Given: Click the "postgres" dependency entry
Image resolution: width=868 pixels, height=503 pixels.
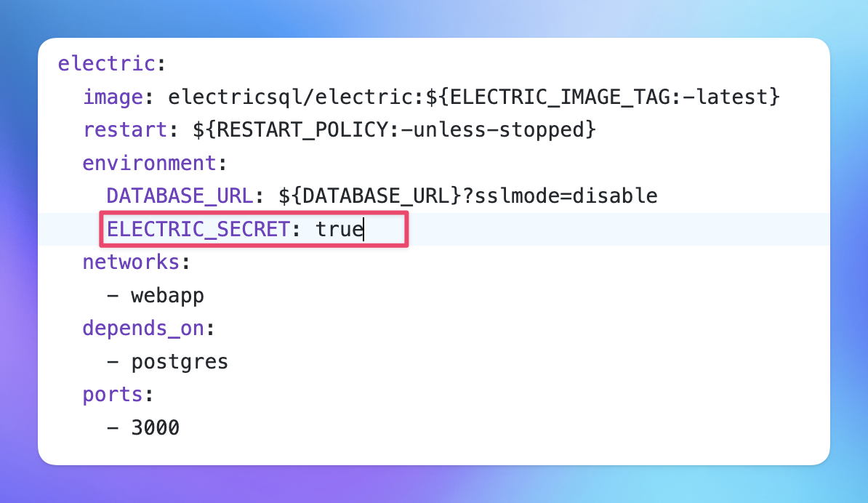Looking at the screenshot, I should tap(180, 362).
